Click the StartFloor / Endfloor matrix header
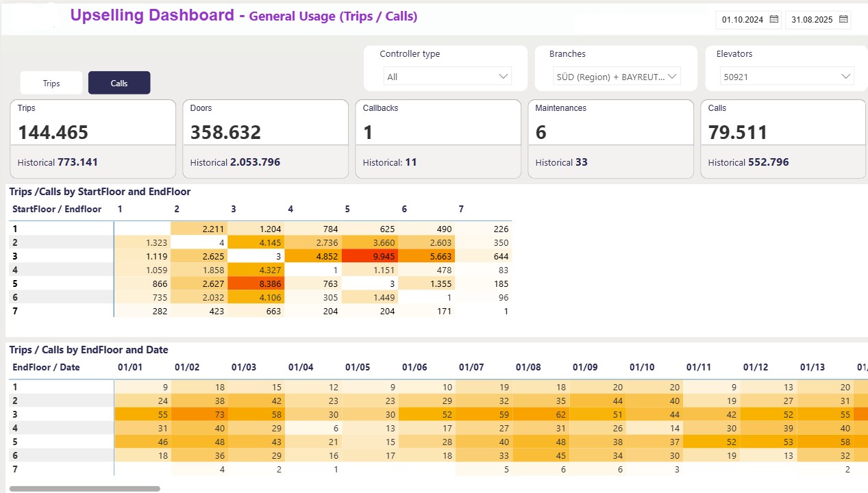 [x=57, y=209]
